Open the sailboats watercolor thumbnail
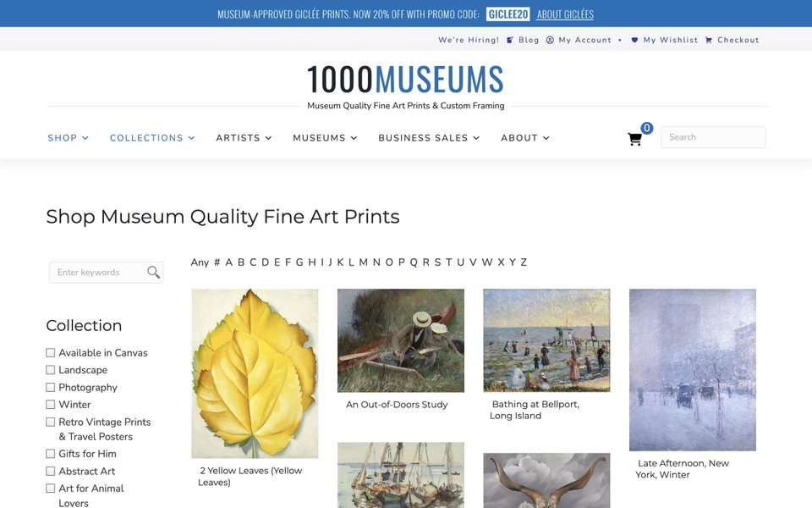812x508 pixels. tap(401, 475)
